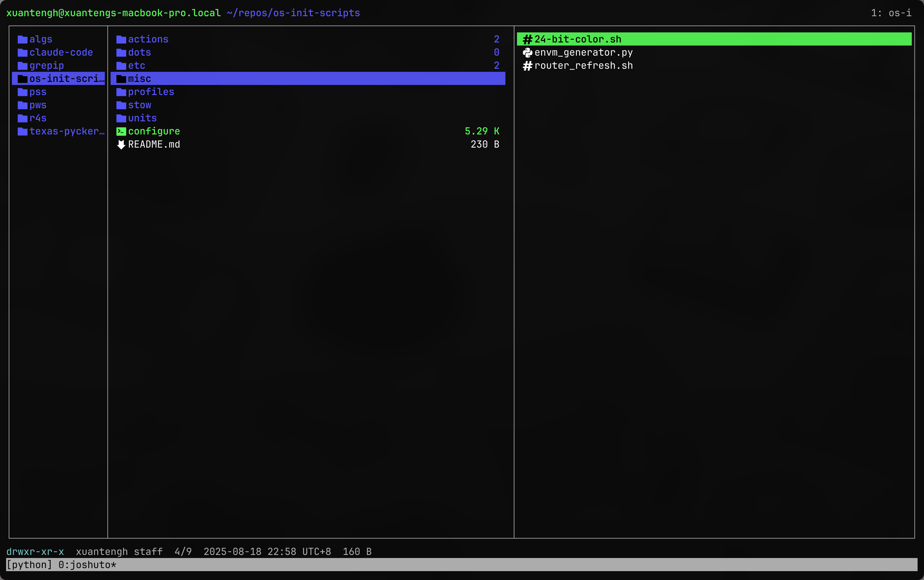
Task: Click the xuantengh@xuantengs-macbook-pro.local host text
Action: [x=114, y=13]
